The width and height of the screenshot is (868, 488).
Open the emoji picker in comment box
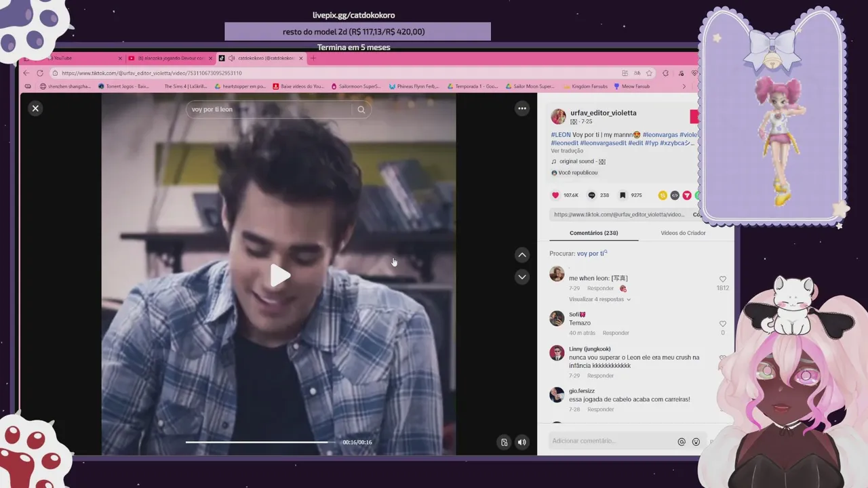coord(696,442)
